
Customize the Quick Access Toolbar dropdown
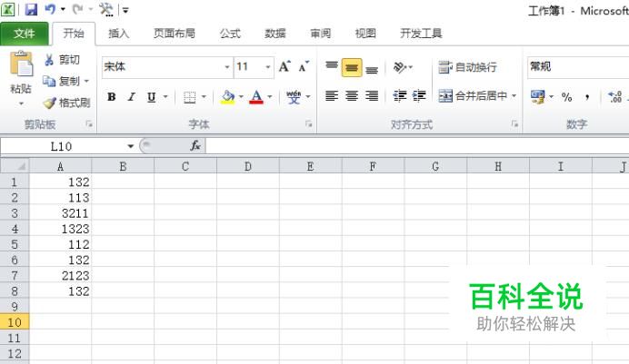[125, 10]
